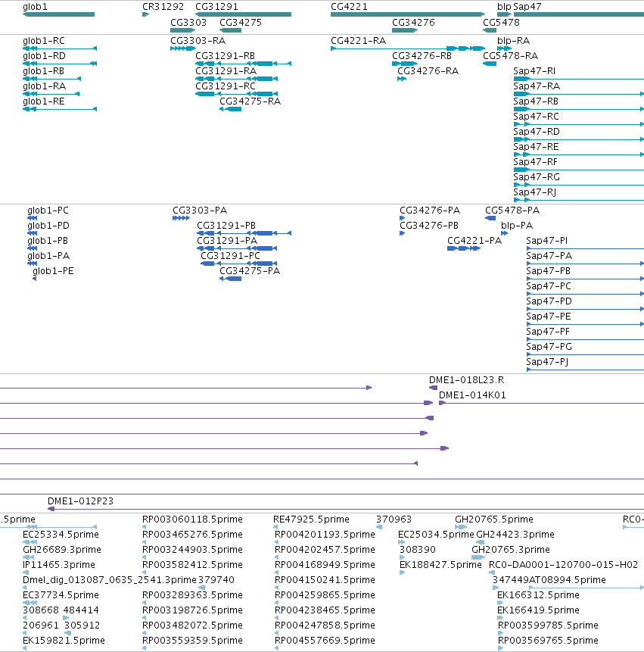Select clone RC0-DA0001-120700-015-H02
644x652 pixels.
(x=563, y=565)
